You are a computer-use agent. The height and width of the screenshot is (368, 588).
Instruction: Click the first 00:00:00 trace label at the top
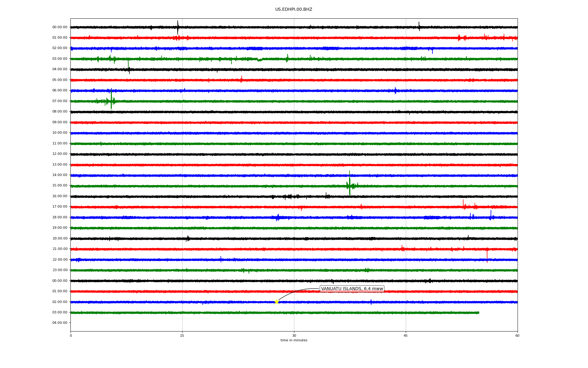[60, 27]
